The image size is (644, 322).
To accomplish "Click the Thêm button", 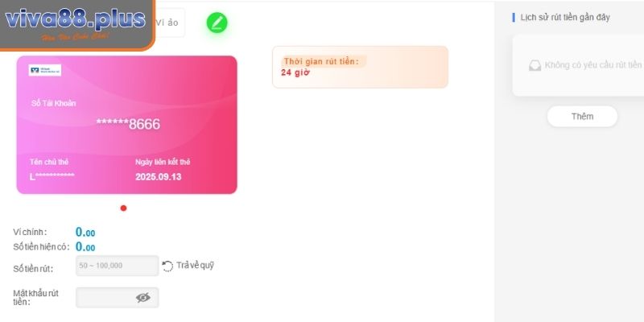I will [x=582, y=116].
